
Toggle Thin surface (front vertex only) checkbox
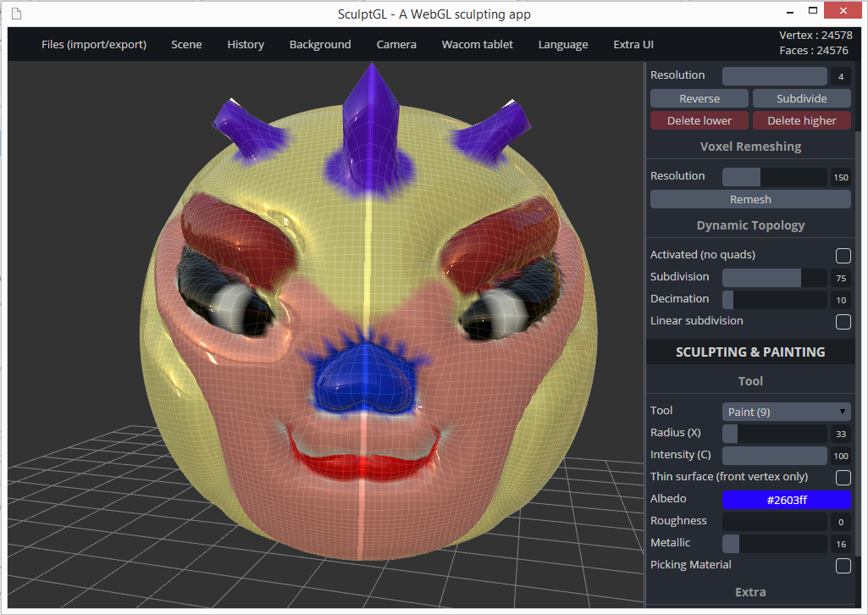(843, 477)
